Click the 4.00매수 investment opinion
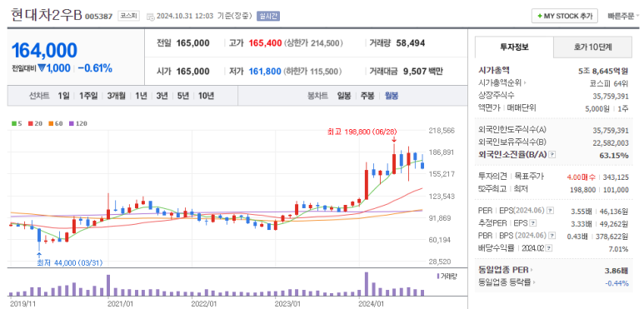This screenshot has width=644, height=309. tap(581, 177)
